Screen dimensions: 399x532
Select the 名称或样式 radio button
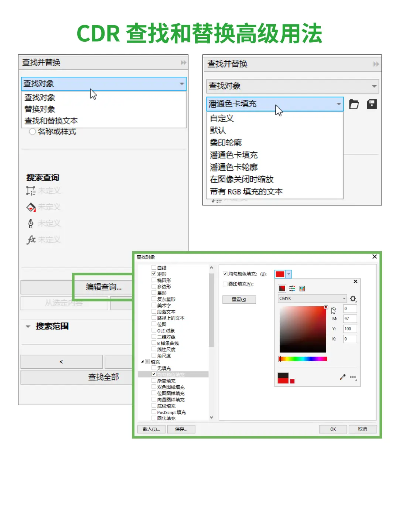click(33, 132)
